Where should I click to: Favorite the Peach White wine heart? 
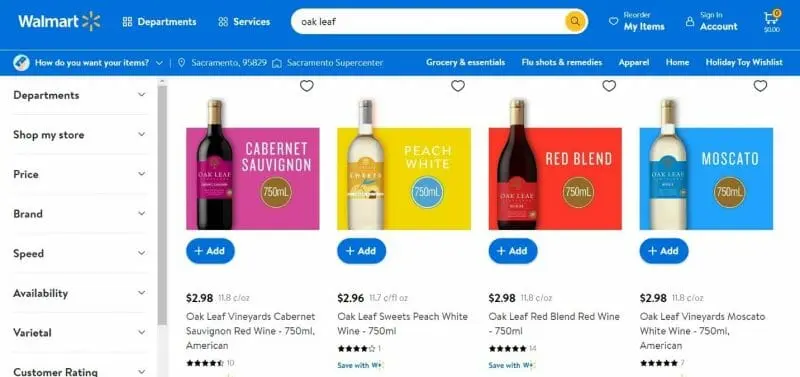[x=458, y=86]
